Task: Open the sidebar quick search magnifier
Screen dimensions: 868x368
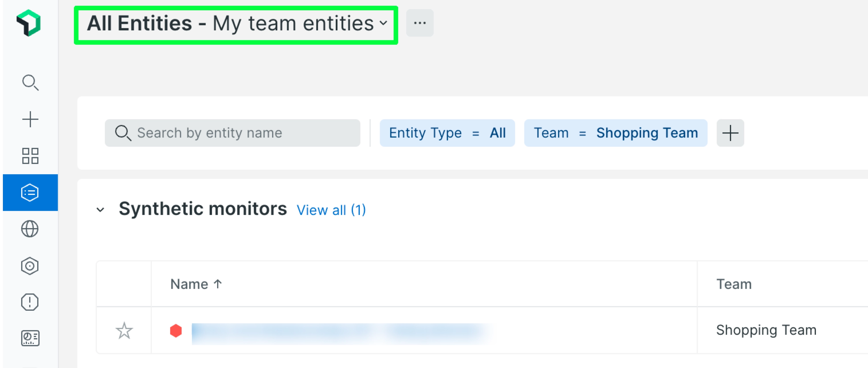Action: click(30, 83)
